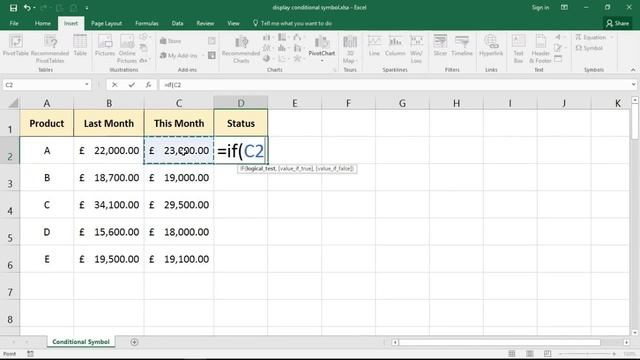Click the Hyperlink icon
This screenshot has height=360, width=640.
pos(491,45)
